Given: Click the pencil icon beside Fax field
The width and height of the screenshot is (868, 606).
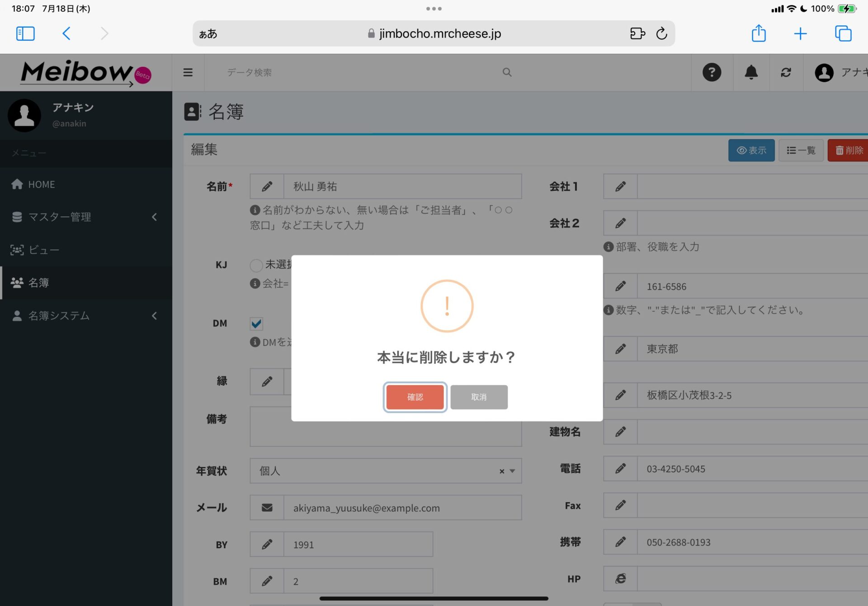Looking at the screenshot, I should [x=620, y=505].
